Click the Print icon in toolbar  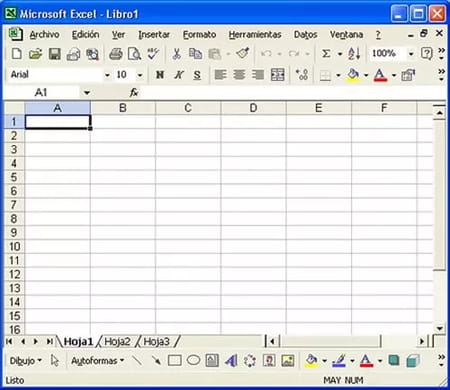116,54
